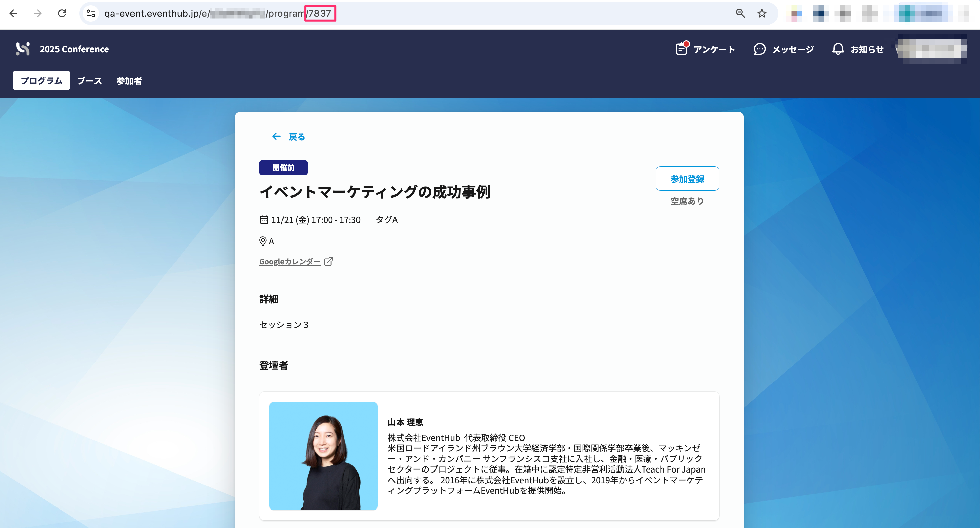Open 2025 Conference home title

coord(74,49)
